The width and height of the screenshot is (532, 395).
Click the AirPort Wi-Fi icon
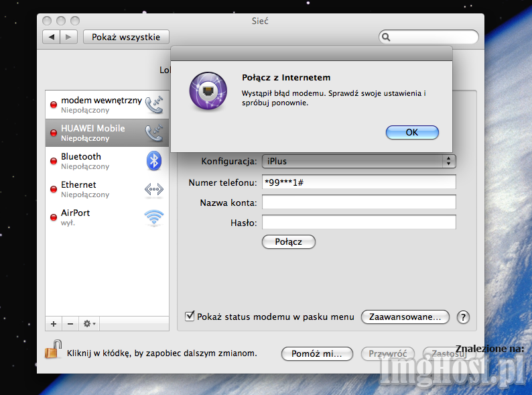pyautogui.click(x=154, y=217)
